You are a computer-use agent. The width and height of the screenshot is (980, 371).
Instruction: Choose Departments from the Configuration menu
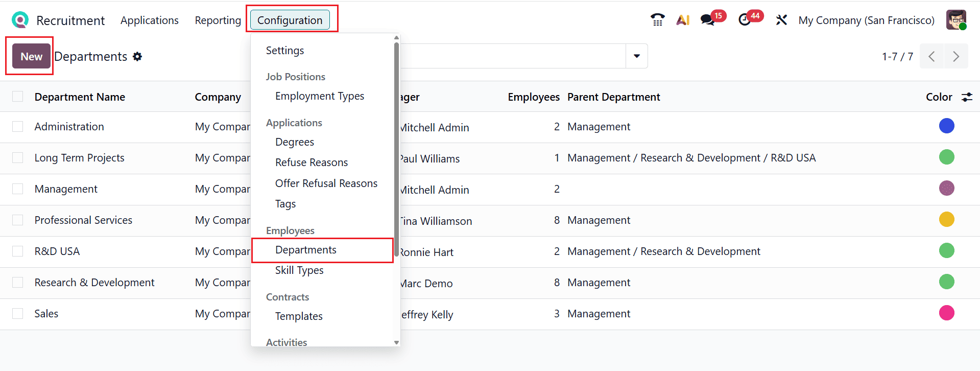point(305,250)
